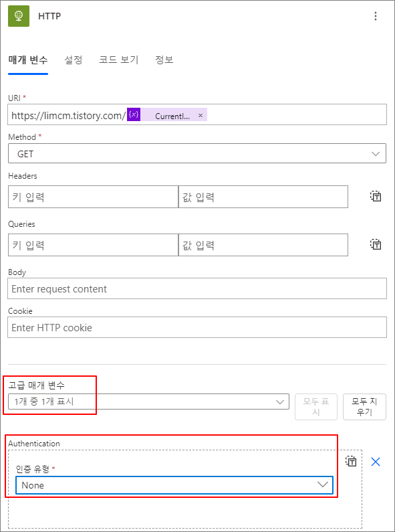Click the purple expression token icon in URI

[x=134, y=114]
